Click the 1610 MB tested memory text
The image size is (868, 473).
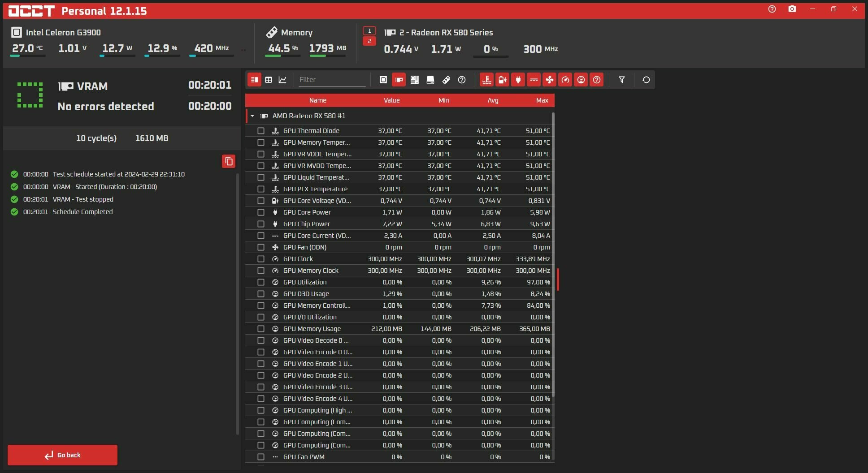click(x=152, y=138)
